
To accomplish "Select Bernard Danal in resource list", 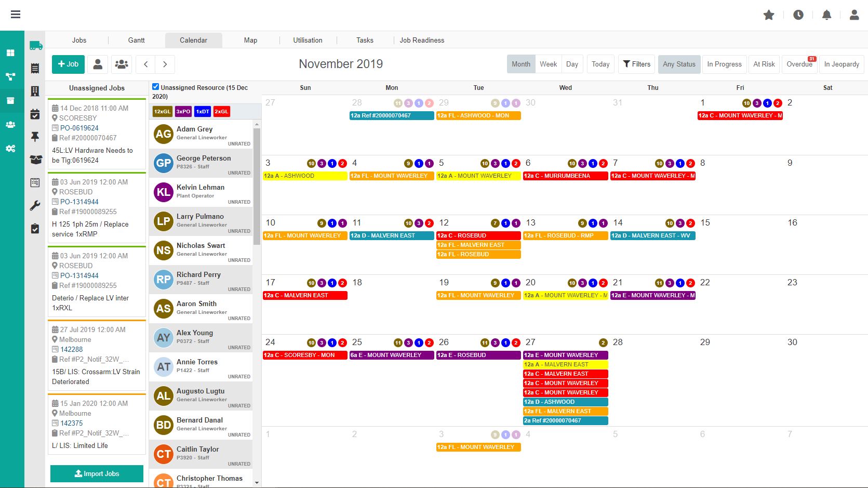I will [201, 425].
